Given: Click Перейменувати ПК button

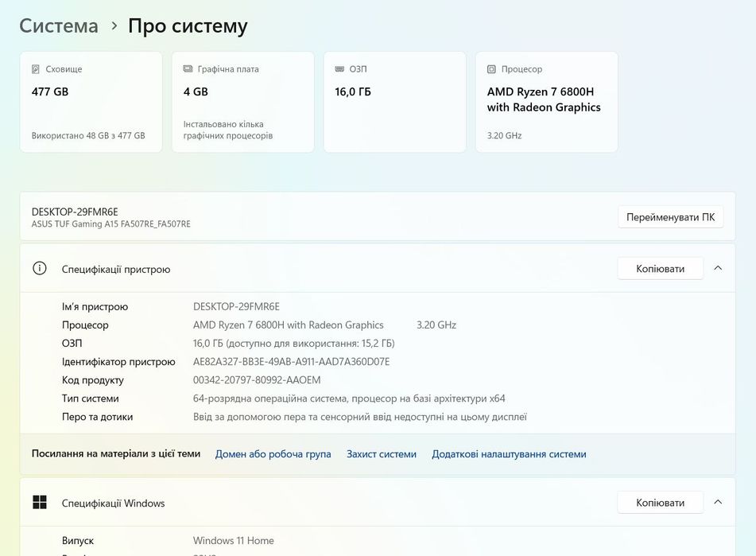Looking at the screenshot, I should (x=670, y=217).
